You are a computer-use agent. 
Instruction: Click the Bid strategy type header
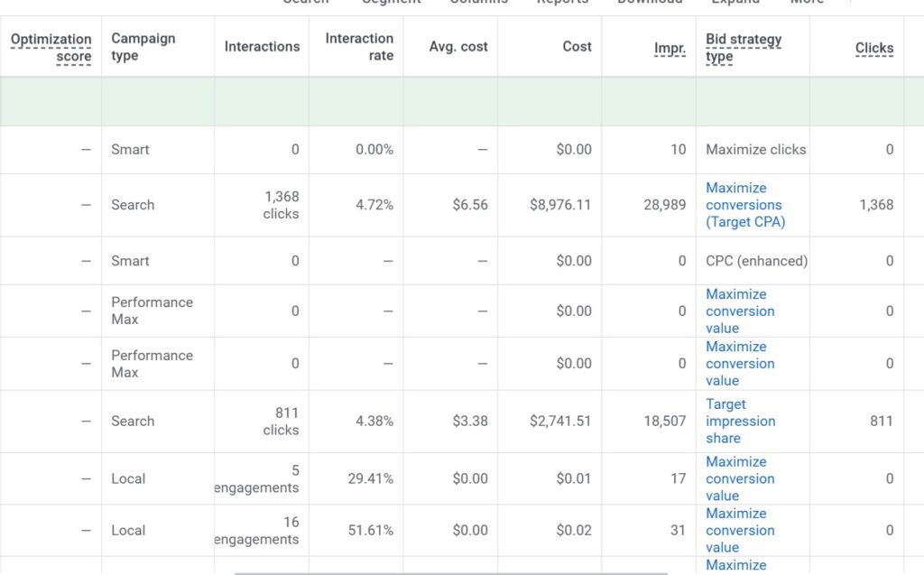pyautogui.click(x=744, y=48)
